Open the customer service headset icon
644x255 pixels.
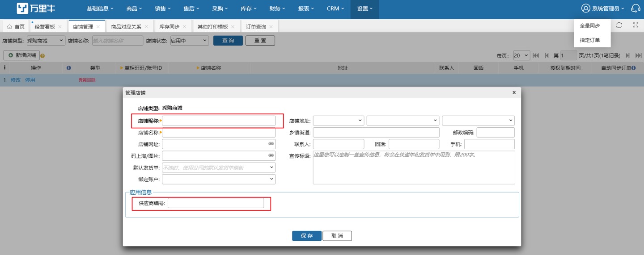coord(636,8)
